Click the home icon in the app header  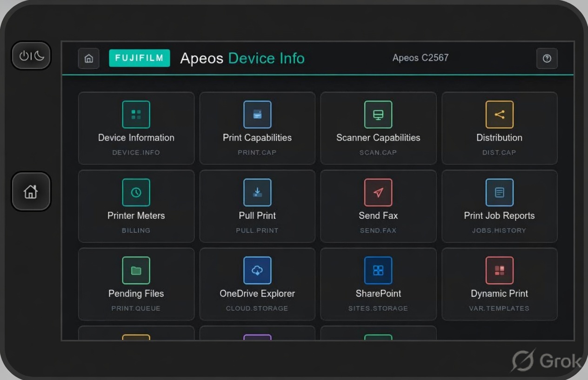[x=88, y=58]
